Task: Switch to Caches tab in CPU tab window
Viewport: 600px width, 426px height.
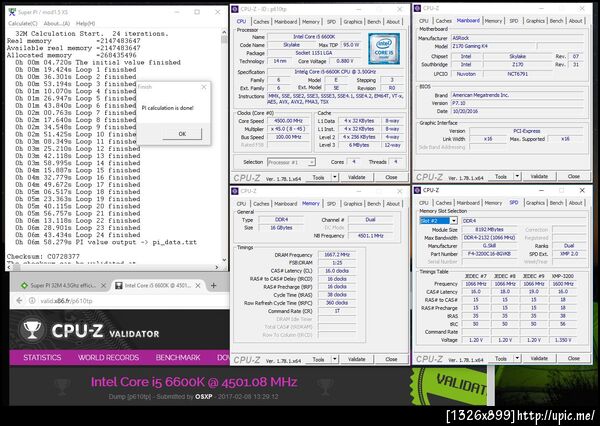Action: (261, 22)
